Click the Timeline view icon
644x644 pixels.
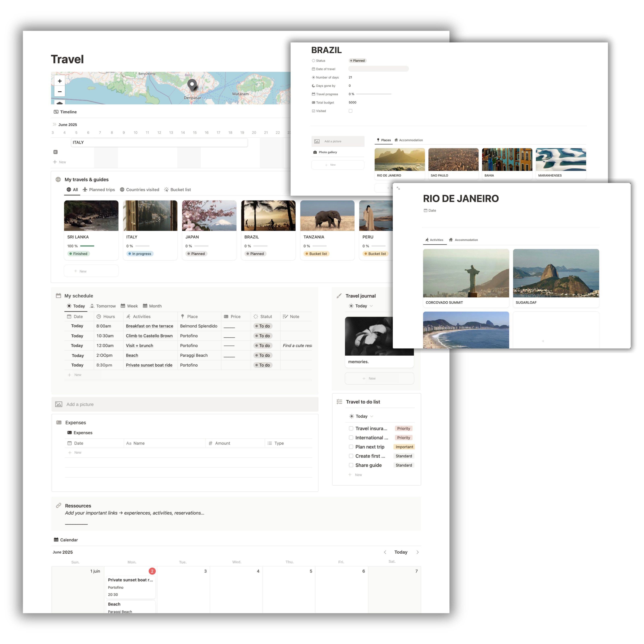[x=56, y=112]
